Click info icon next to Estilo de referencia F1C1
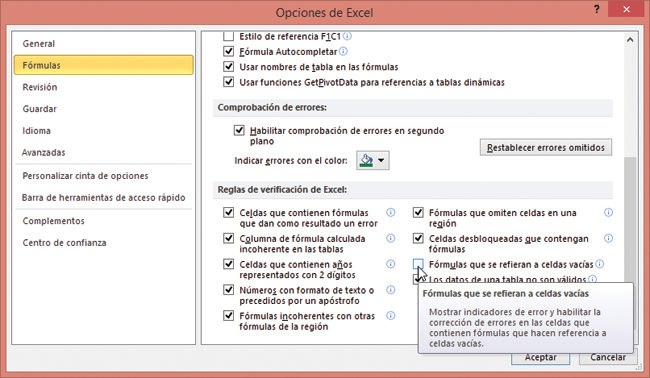 pos(347,36)
